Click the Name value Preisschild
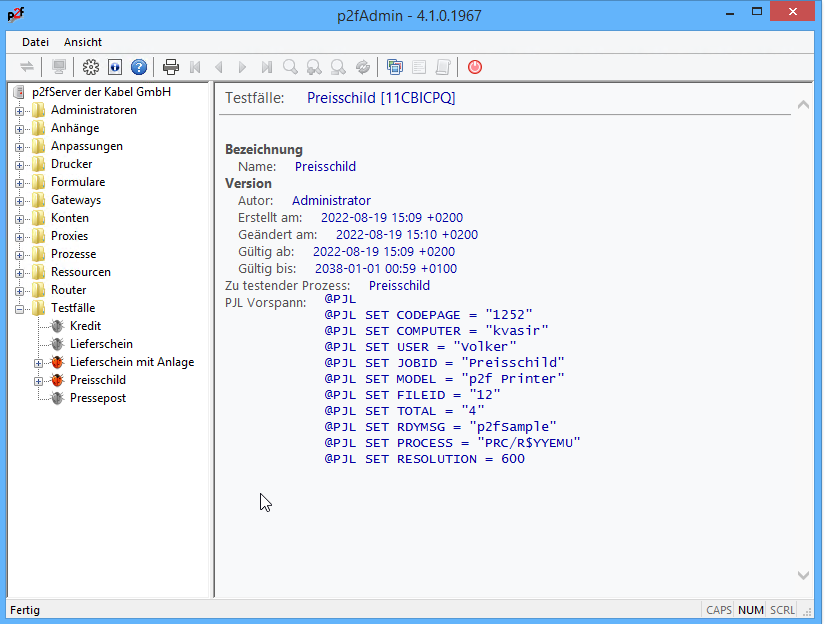 [x=325, y=167]
